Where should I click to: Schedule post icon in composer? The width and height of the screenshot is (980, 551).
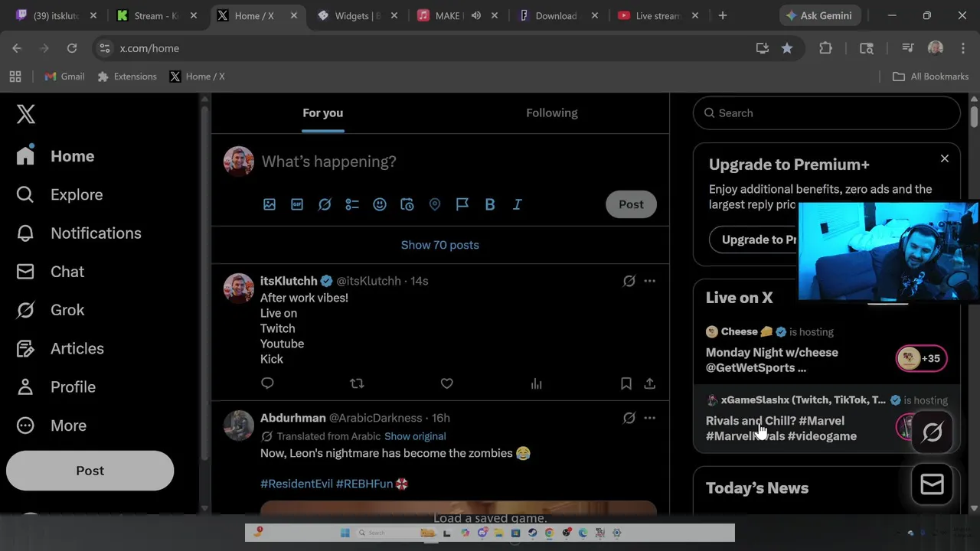(x=407, y=204)
